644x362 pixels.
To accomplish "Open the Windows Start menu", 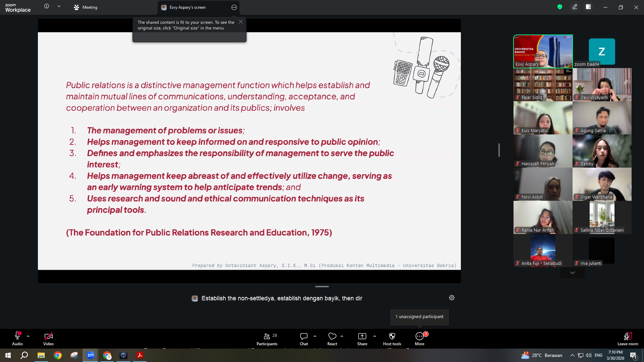I will tap(8, 355).
